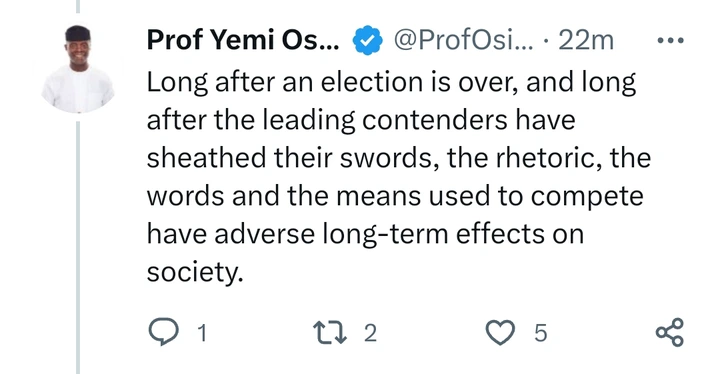Retweet using the retweet arrows icon
This screenshot has height=374, width=720.
[x=329, y=332]
